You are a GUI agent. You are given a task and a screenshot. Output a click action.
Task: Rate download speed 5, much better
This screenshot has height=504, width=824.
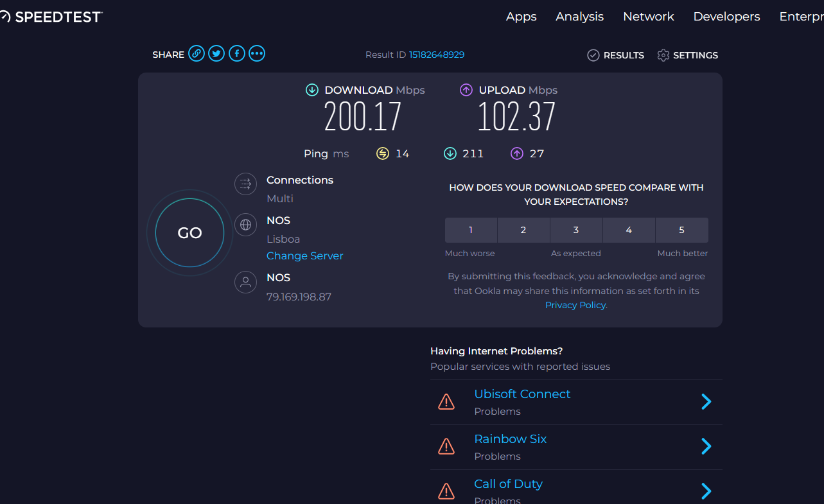click(682, 230)
